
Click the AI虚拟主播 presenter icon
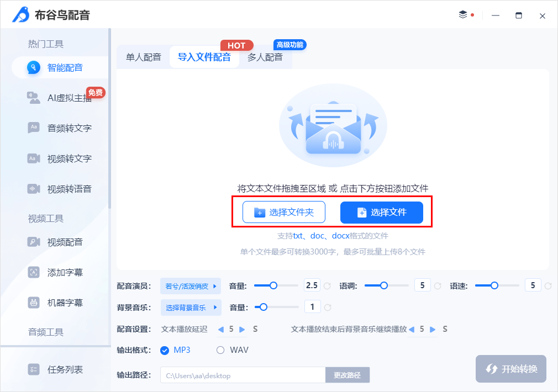34,98
